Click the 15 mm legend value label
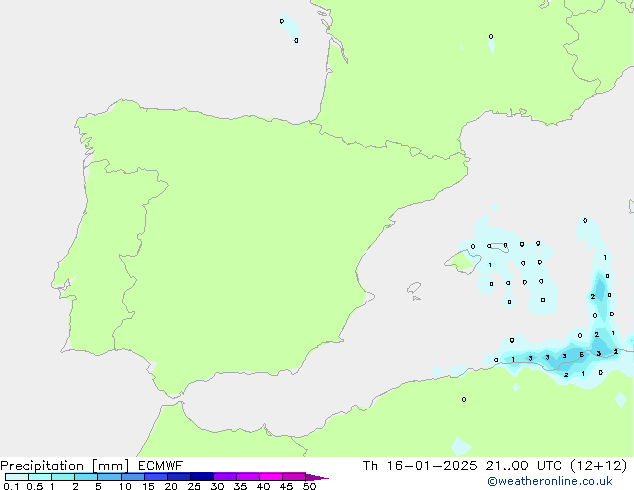 (x=148, y=487)
